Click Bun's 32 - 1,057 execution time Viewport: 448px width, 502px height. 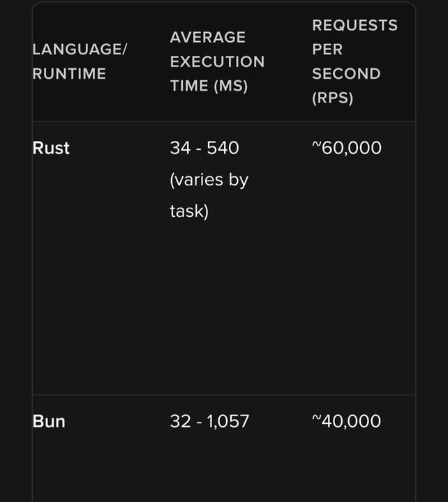point(209,421)
